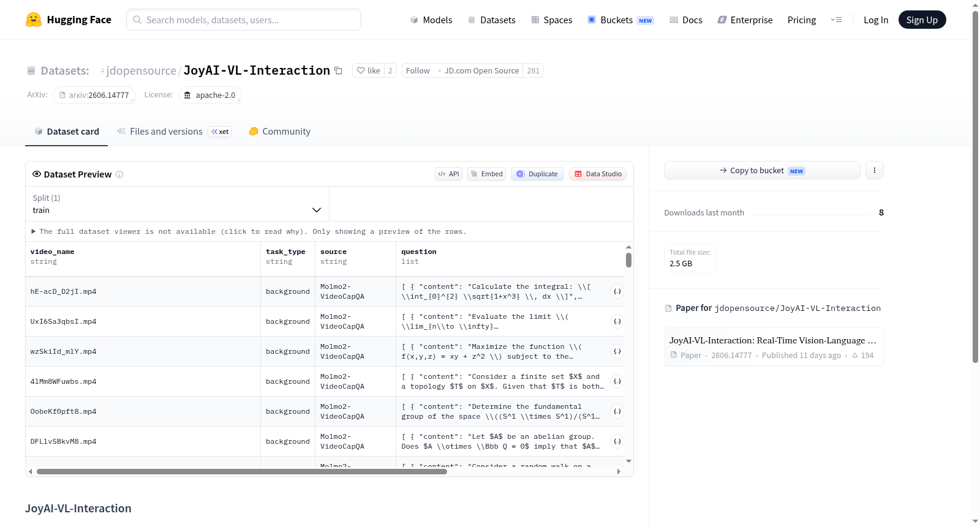Expand JSON cell for wzSkiId_mlY.mp4 row
Image resolution: width=980 pixels, height=527 pixels.
tap(617, 351)
